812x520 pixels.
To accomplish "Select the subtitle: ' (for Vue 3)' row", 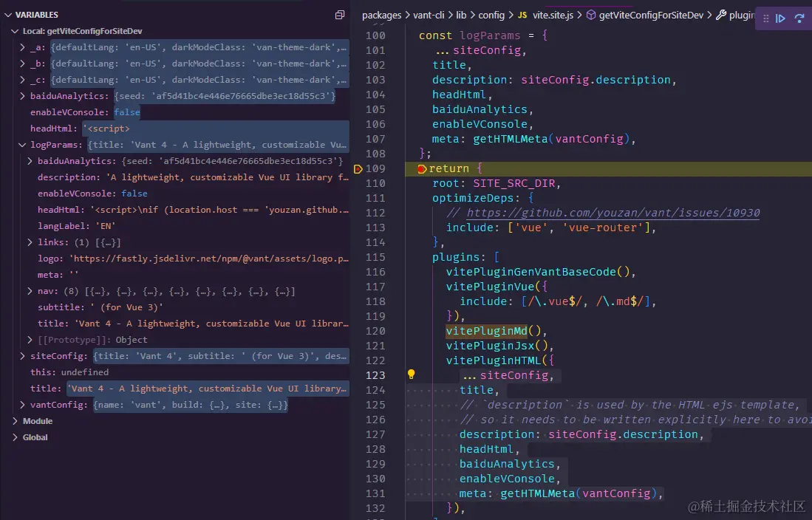I will pyautogui.click(x=174, y=307).
